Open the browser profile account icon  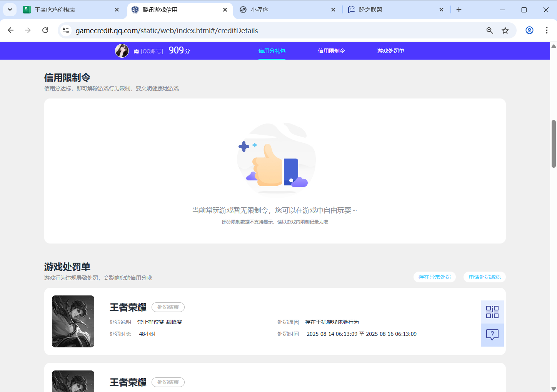[x=529, y=30]
